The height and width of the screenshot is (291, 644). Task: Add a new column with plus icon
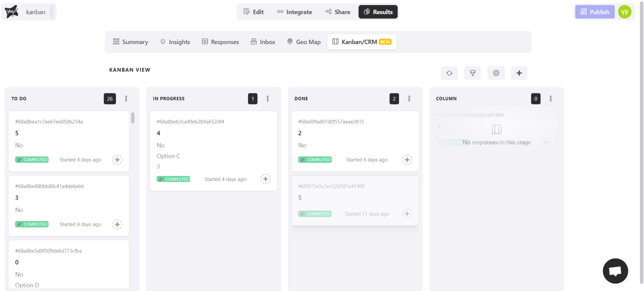tap(519, 73)
